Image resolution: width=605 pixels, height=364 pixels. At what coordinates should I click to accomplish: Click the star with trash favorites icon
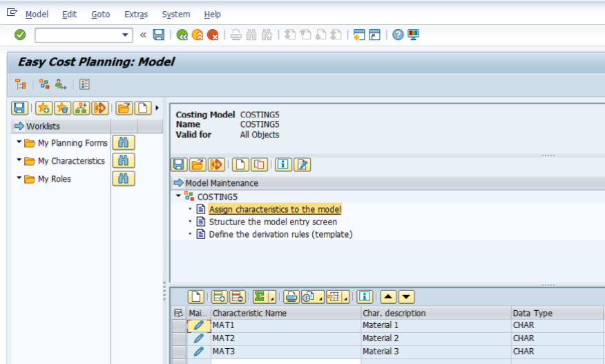pyautogui.click(x=63, y=108)
